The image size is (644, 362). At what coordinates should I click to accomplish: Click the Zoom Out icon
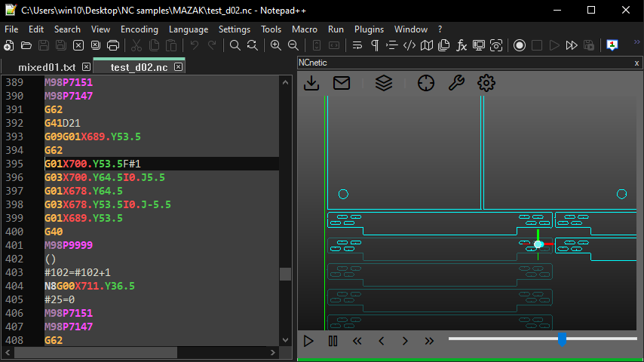tap(293, 45)
